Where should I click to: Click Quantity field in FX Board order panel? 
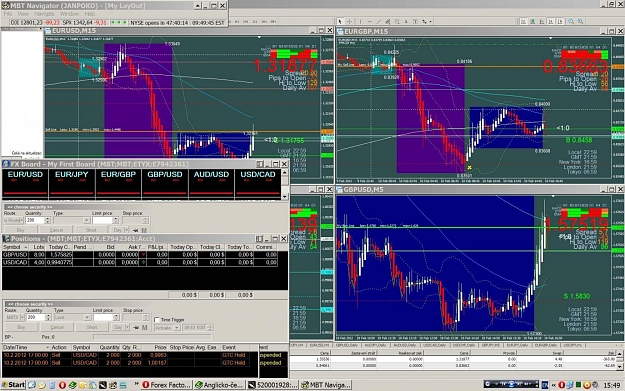(35, 220)
